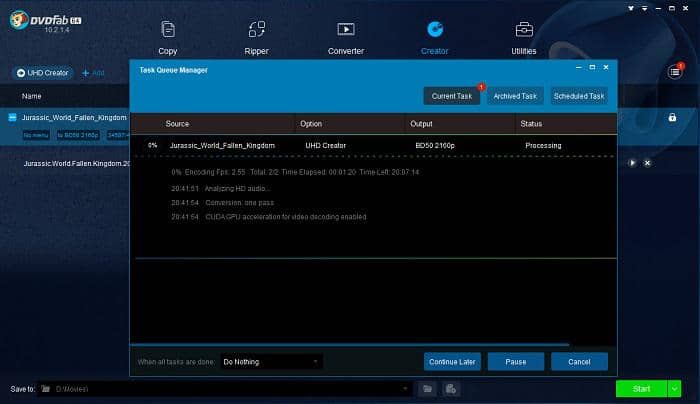Viewport: 700px width, 404px height.
Task: Click the 'BD50 2160p' output cell
Action: pos(435,146)
